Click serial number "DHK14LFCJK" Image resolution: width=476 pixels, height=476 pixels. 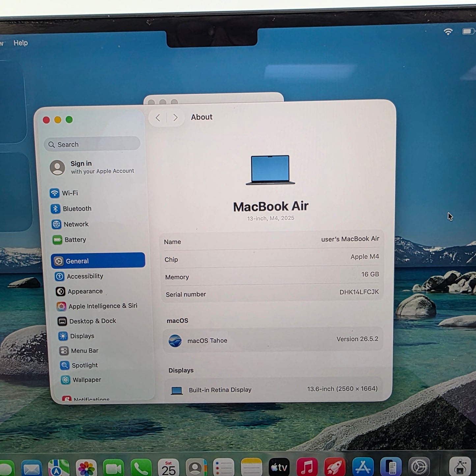point(359,292)
